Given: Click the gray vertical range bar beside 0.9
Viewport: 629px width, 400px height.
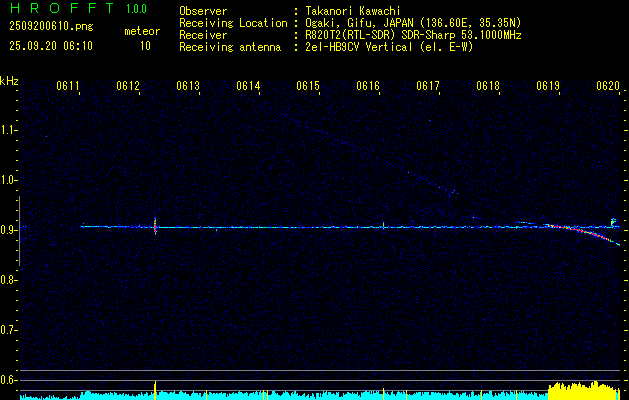Looking at the screenshot, I should 20,231.
